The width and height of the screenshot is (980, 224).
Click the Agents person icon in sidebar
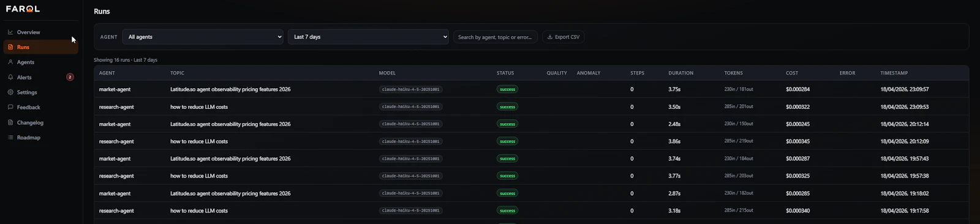click(10, 62)
